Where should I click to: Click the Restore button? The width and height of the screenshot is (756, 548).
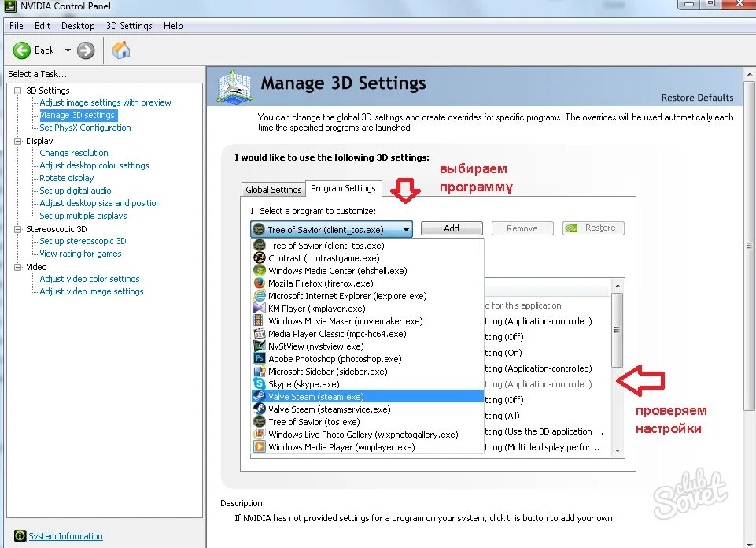(x=593, y=228)
